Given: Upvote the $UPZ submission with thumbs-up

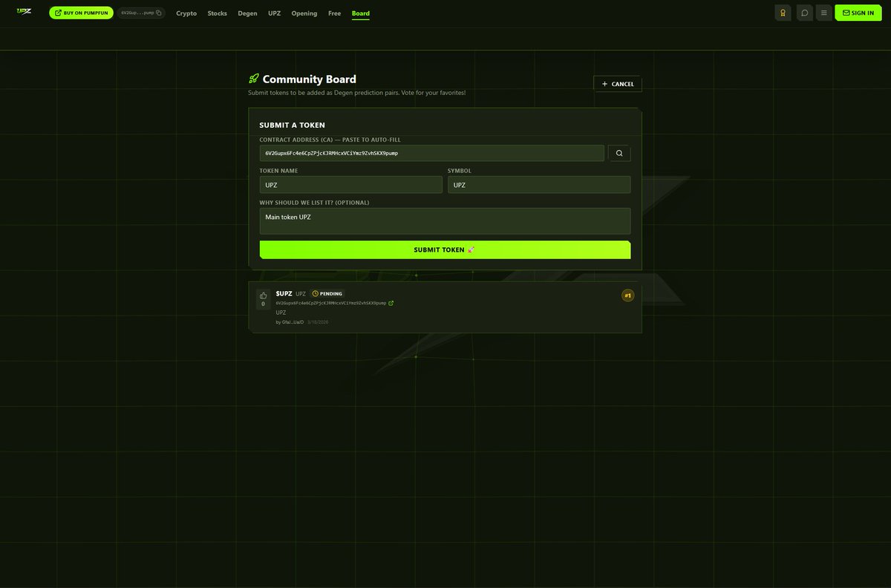Looking at the screenshot, I should pyautogui.click(x=263, y=295).
